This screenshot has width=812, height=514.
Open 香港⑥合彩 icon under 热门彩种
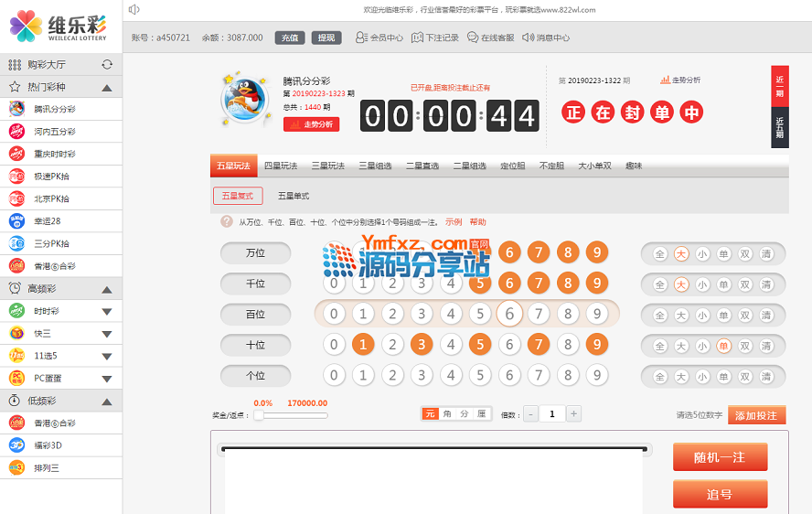point(16,266)
